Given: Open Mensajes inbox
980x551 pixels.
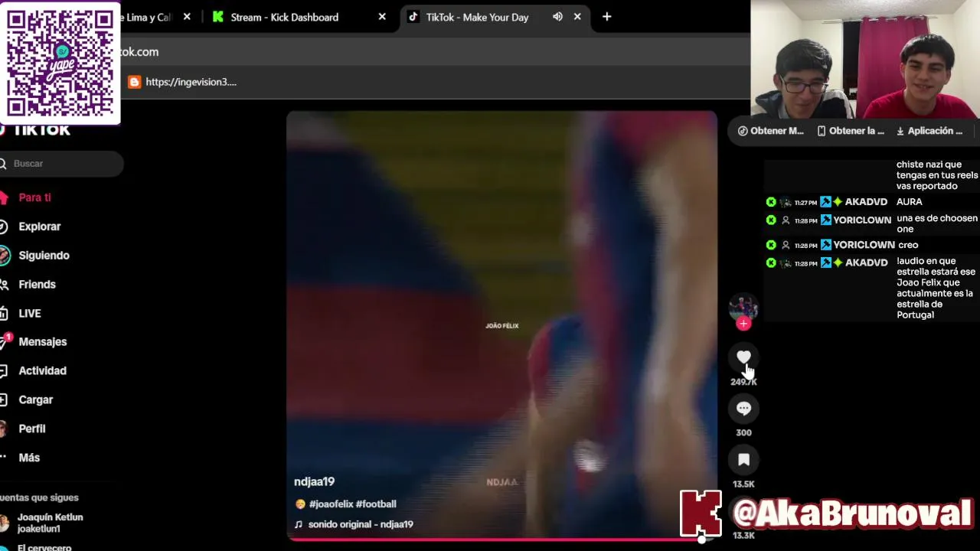Looking at the screenshot, I should point(42,342).
